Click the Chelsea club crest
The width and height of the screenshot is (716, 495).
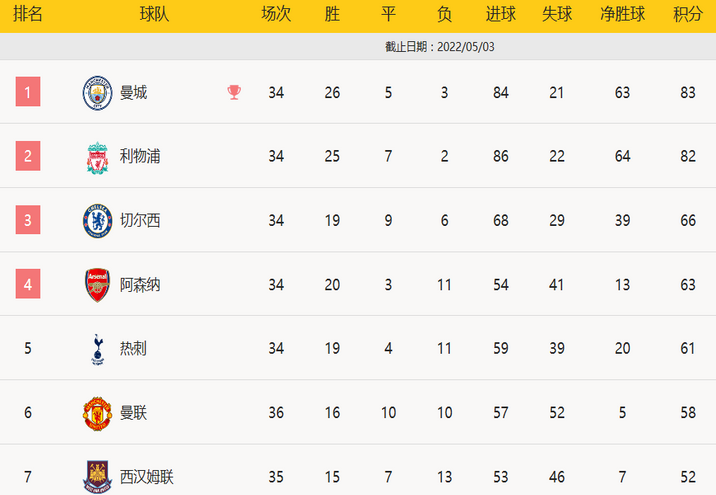pos(97,221)
